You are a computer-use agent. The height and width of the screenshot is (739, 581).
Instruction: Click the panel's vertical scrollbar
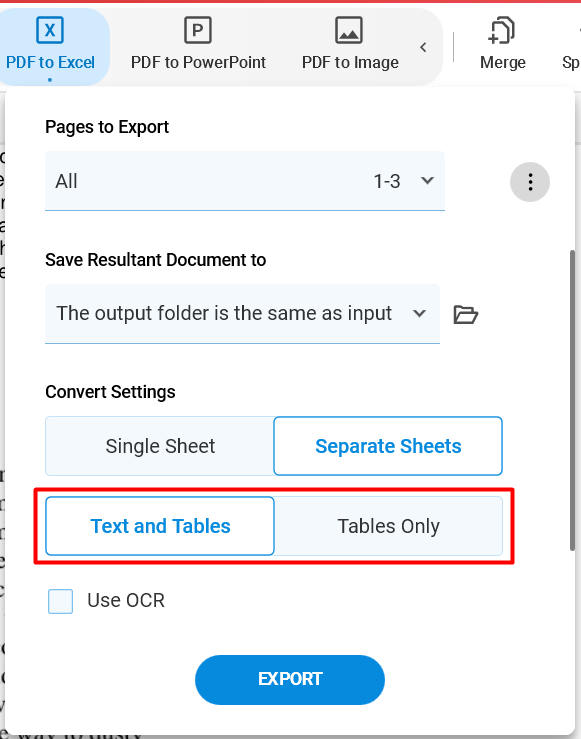pyautogui.click(x=573, y=400)
